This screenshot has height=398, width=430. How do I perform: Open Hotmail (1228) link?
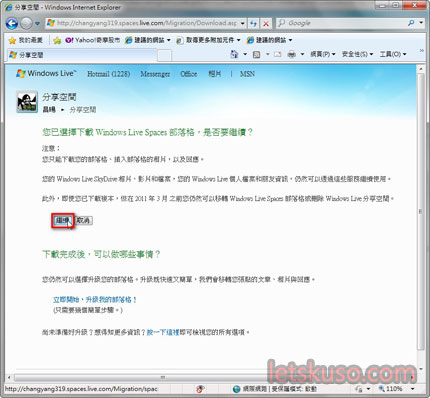point(108,74)
